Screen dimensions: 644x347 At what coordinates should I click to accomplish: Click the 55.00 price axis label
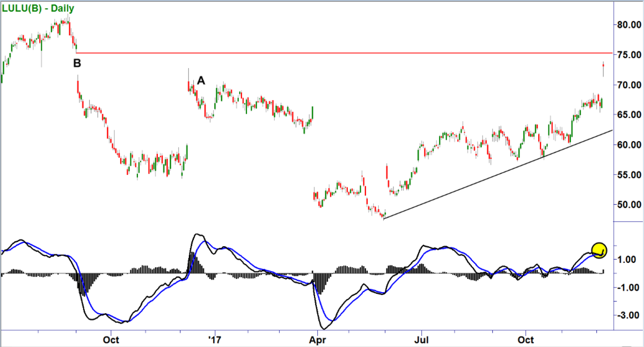[628, 175]
